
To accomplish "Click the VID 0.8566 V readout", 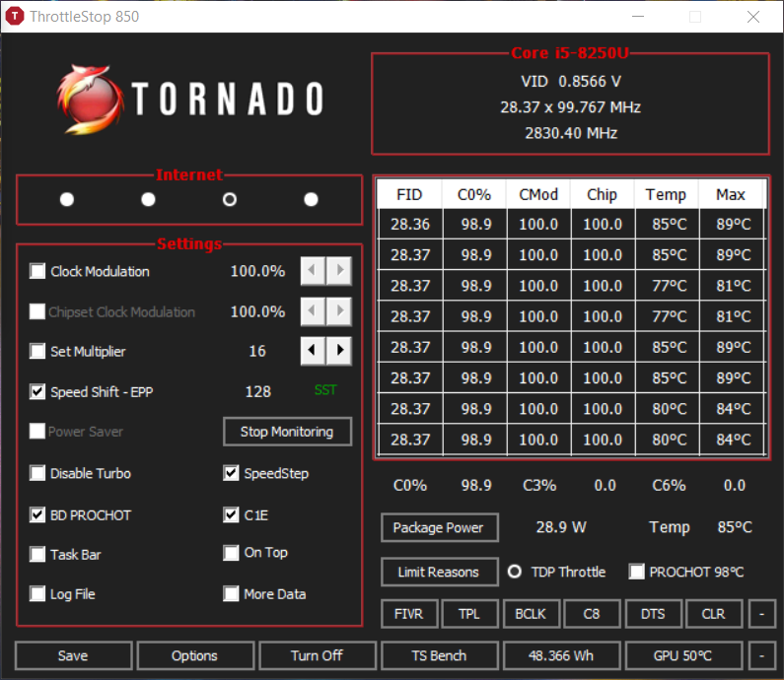I will [x=571, y=82].
